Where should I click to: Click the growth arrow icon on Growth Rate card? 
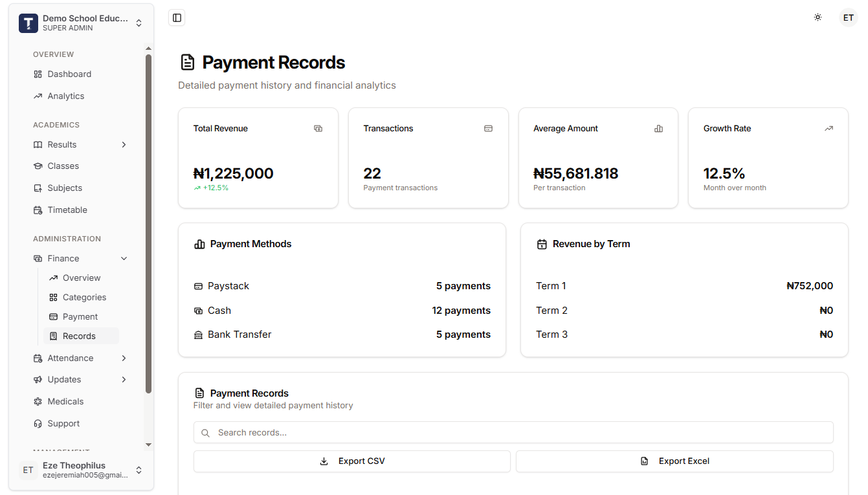[x=829, y=128]
